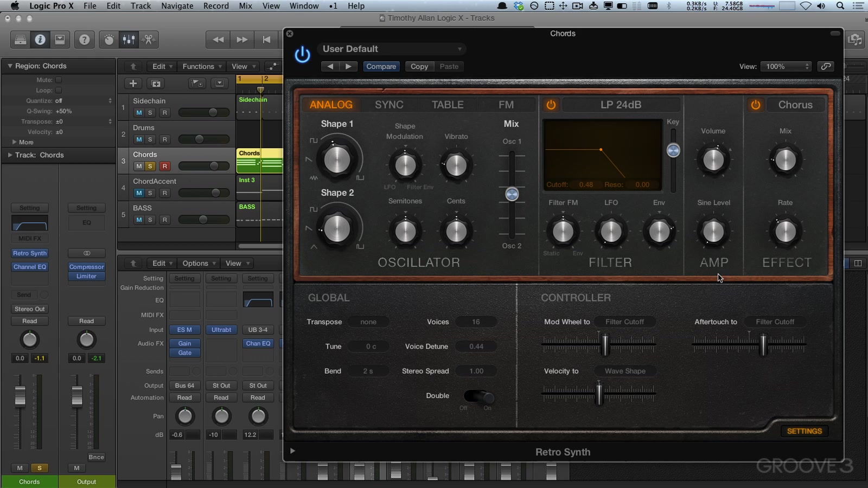Solo the Drums track
This screenshot has width=868, height=488.
150,139
